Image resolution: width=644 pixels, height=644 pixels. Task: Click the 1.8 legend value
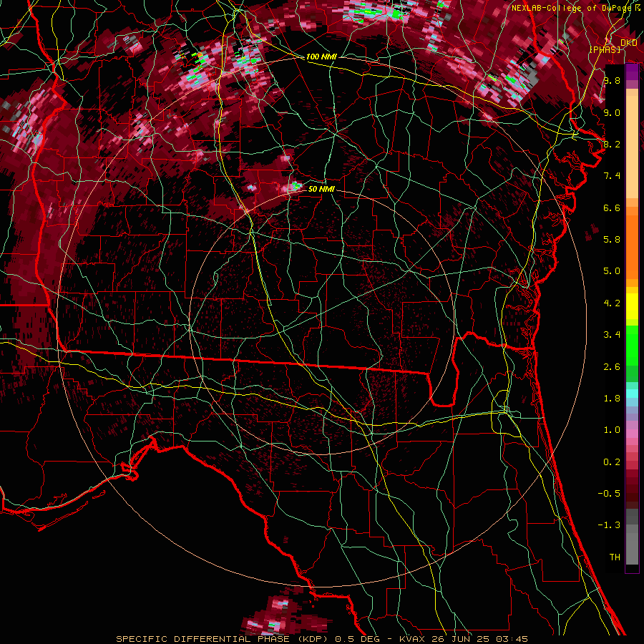coord(612,399)
